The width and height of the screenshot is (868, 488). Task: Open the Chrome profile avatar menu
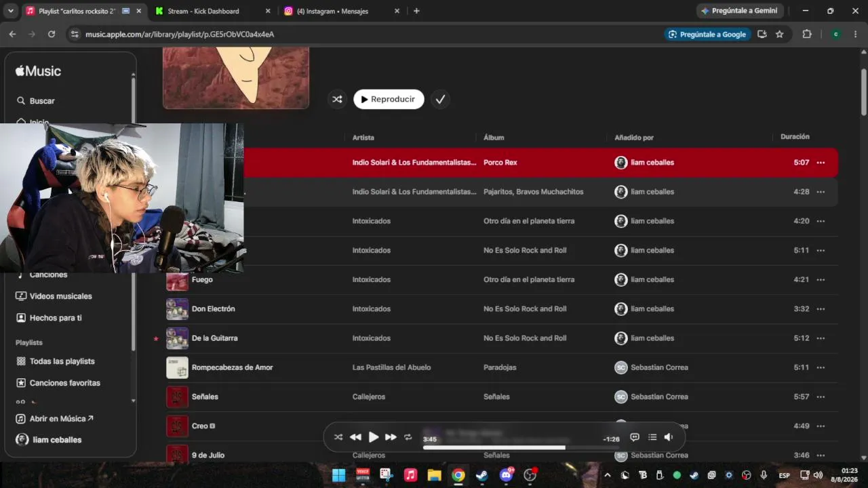click(836, 34)
